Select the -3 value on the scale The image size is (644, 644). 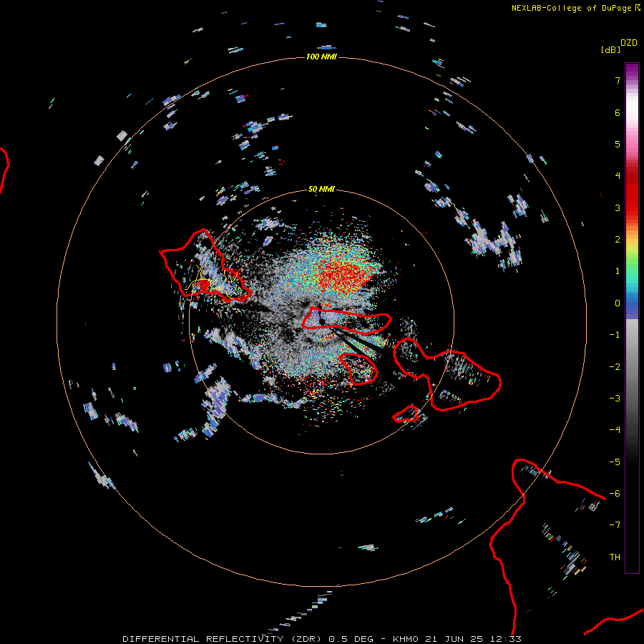615,399
